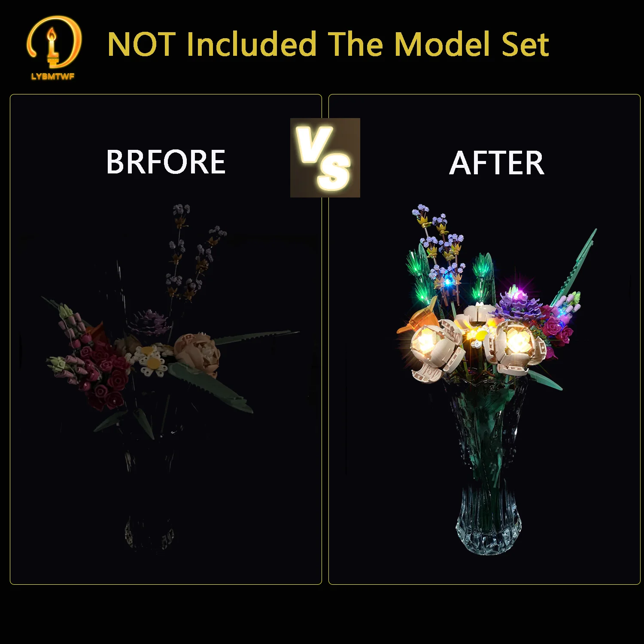Select the "NOT Included The Model Set" headline
This screenshot has height=644, width=644.
(x=328, y=44)
